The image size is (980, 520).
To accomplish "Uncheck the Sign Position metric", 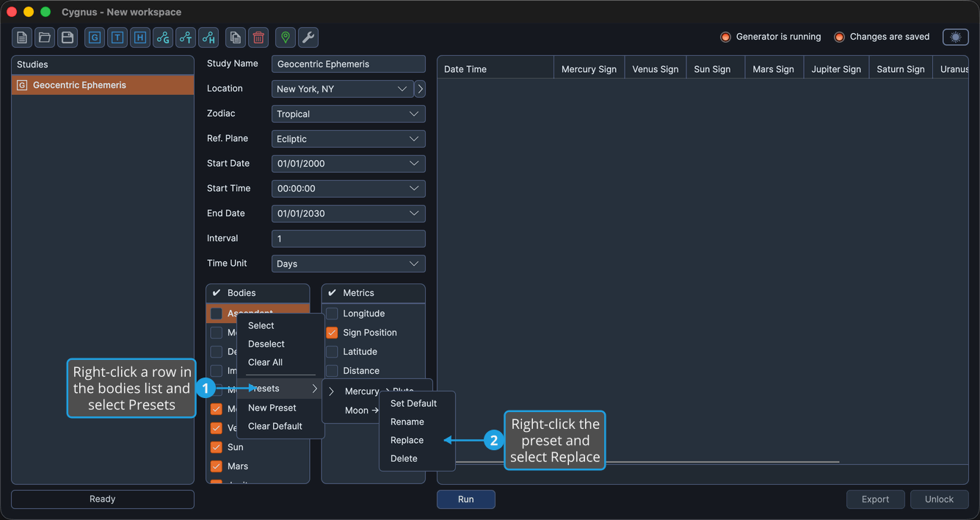I will 332,333.
